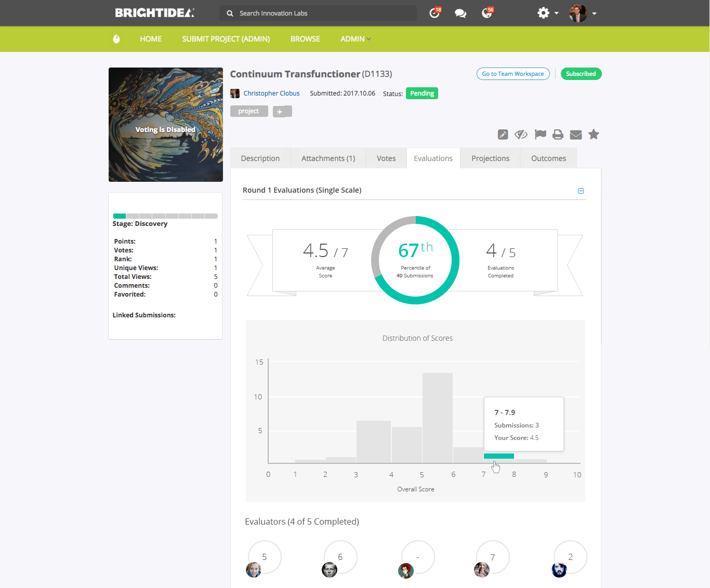The height and width of the screenshot is (588, 710).
Task: Click the flag icon
Action: [x=541, y=135]
